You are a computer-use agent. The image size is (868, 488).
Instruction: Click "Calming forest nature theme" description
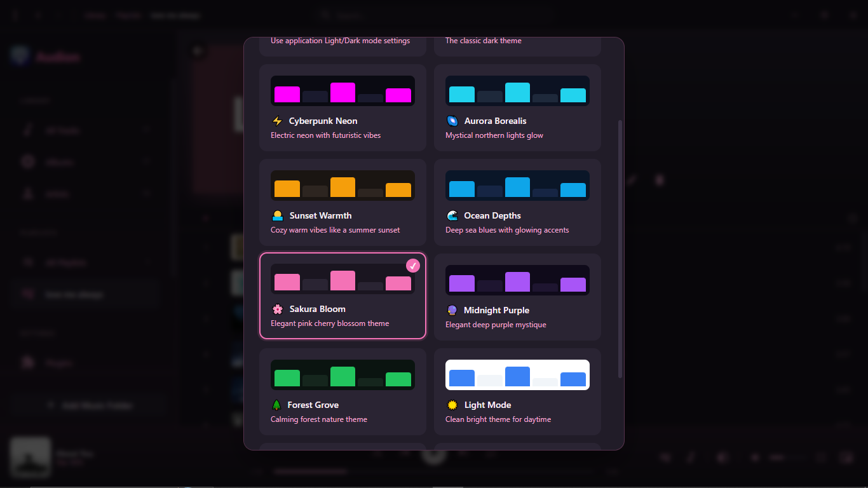point(319,419)
